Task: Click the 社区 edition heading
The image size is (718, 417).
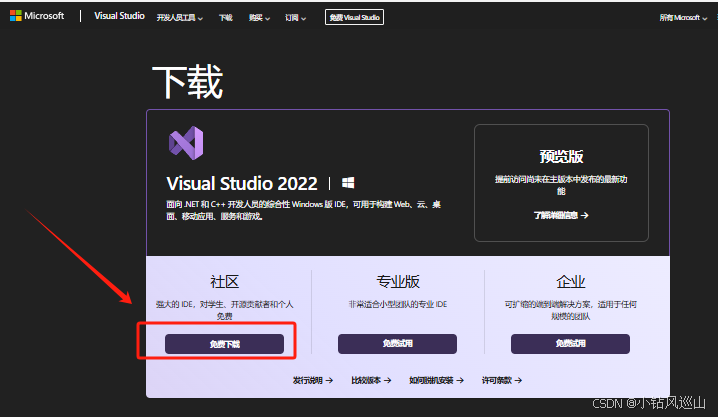Action: click(224, 282)
